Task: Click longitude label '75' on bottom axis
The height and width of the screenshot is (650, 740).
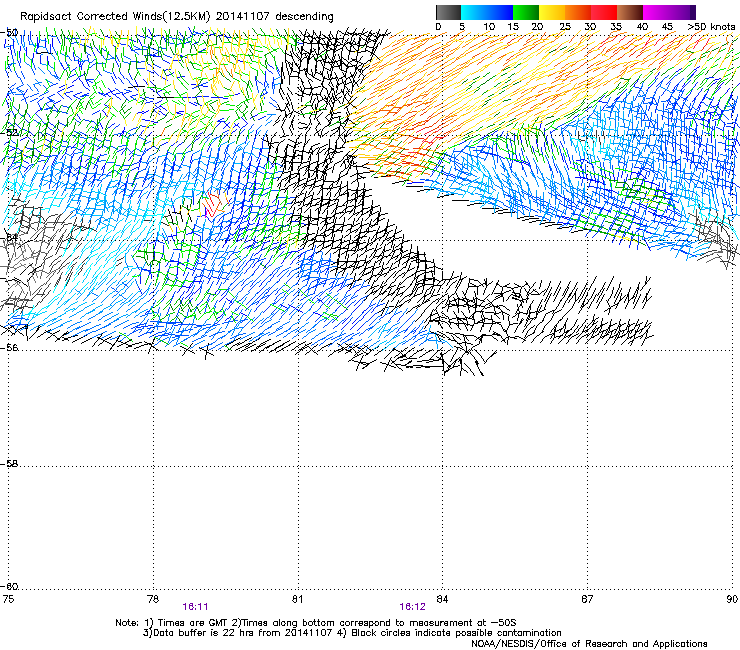Action: [8, 599]
